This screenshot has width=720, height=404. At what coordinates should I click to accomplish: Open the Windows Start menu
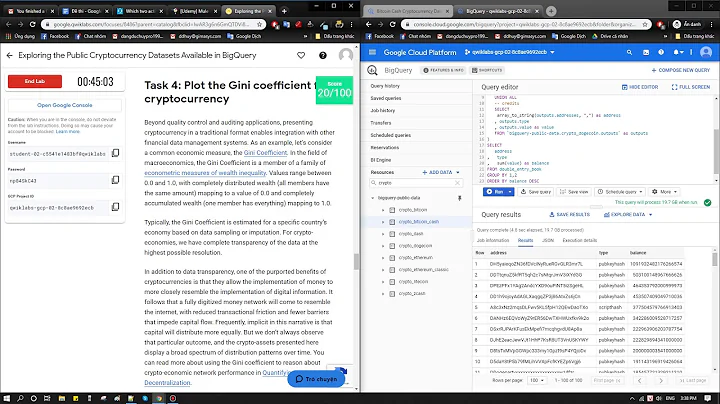pos(6,398)
